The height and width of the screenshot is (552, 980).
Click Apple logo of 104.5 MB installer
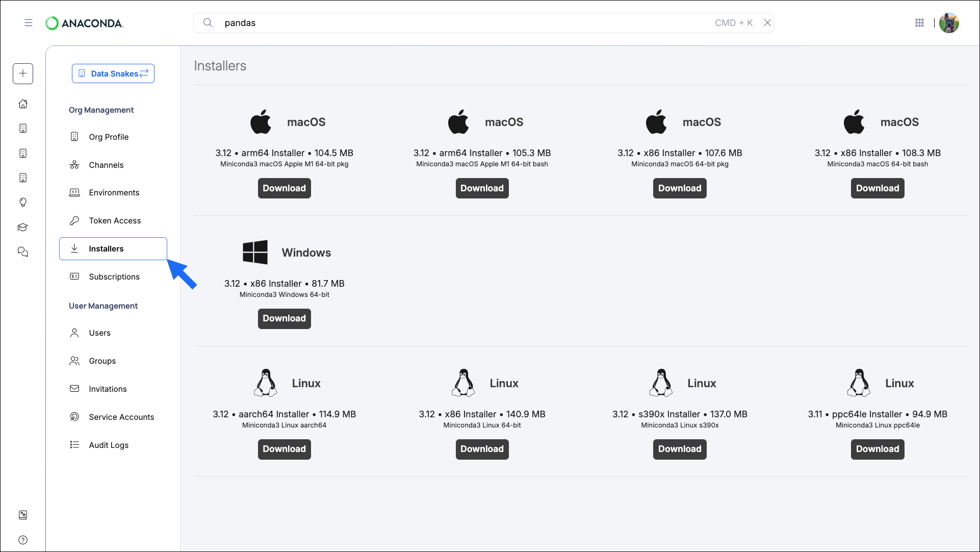[x=261, y=122]
